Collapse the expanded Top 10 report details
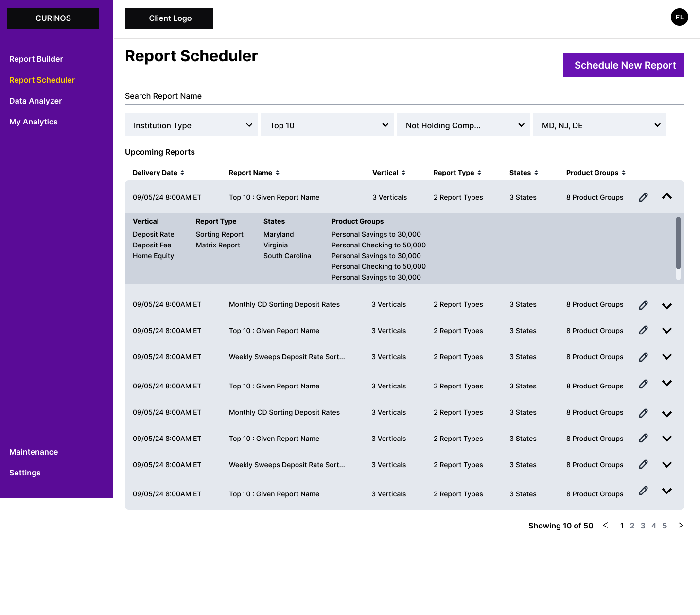This screenshot has width=700, height=615. [667, 196]
